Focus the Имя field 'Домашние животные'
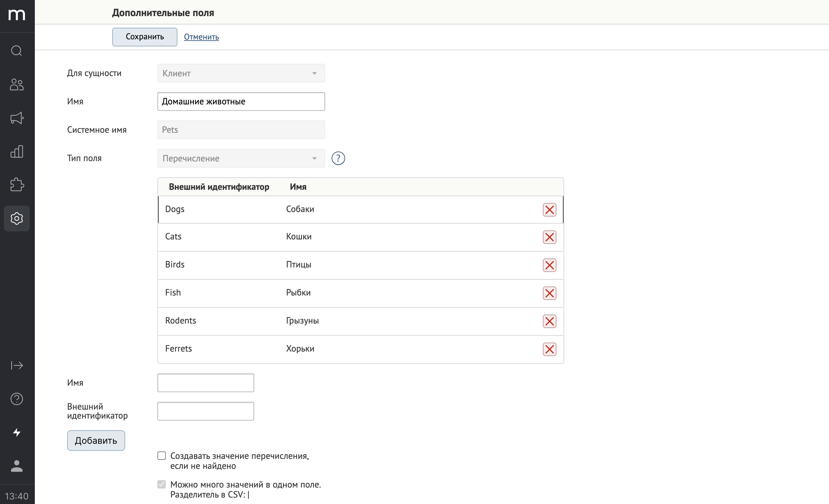Image resolution: width=829 pixels, height=504 pixels. coord(241,102)
